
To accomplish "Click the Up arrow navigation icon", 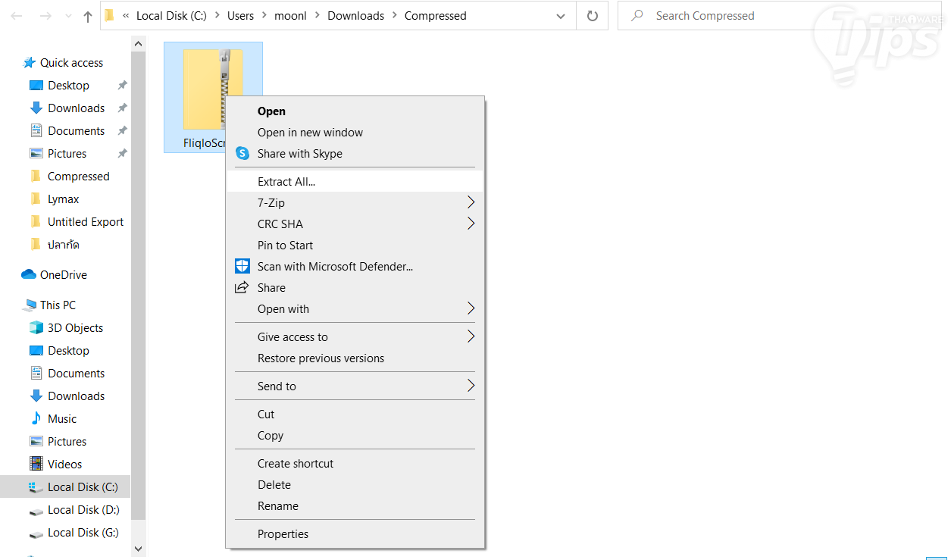I will click(87, 16).
